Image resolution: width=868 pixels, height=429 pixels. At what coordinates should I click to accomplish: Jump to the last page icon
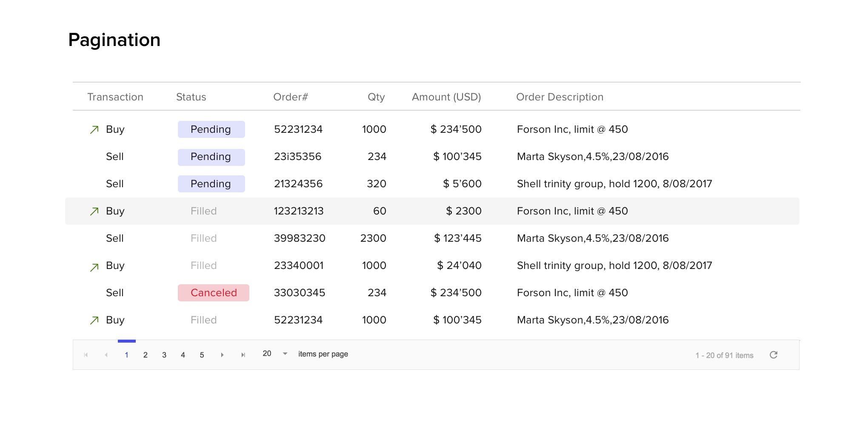click(243, 355)
